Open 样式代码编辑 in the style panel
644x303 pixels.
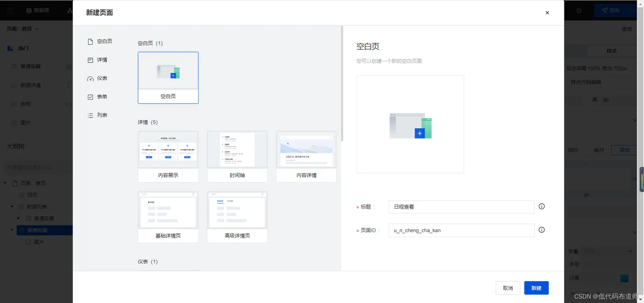point(586,82)
